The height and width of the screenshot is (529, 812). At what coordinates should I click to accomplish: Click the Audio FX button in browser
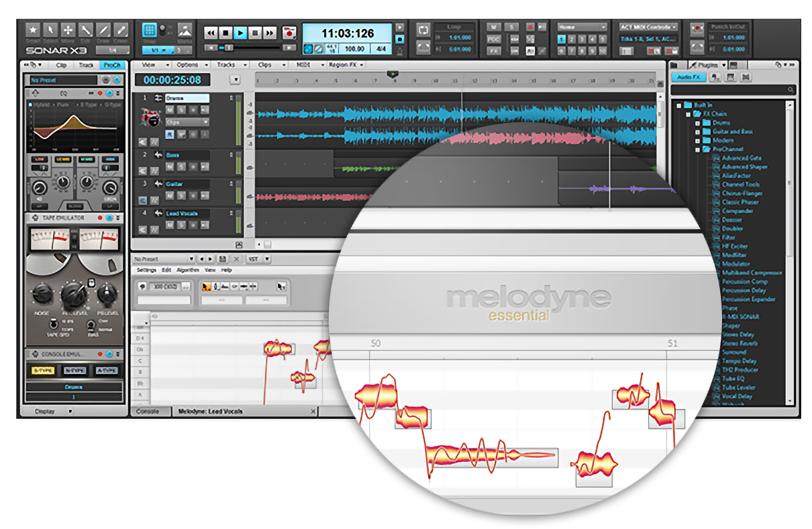click(x=689, y=77)
